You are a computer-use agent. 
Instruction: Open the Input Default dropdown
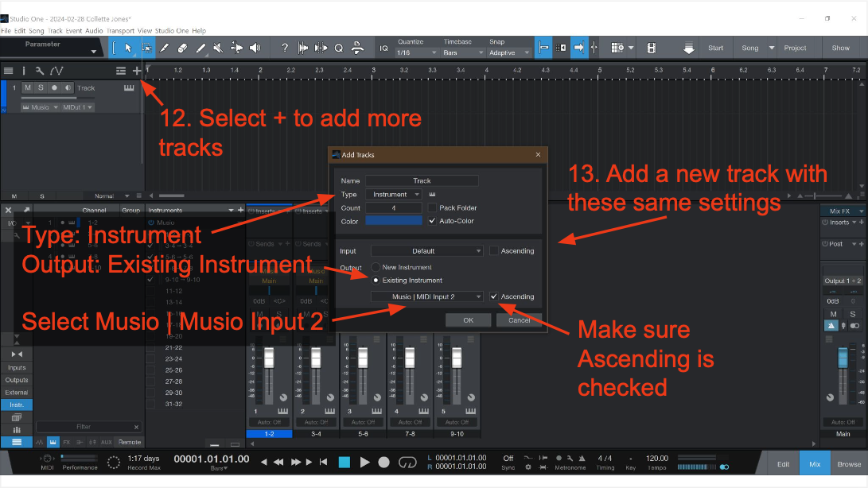tap(426, 250)
